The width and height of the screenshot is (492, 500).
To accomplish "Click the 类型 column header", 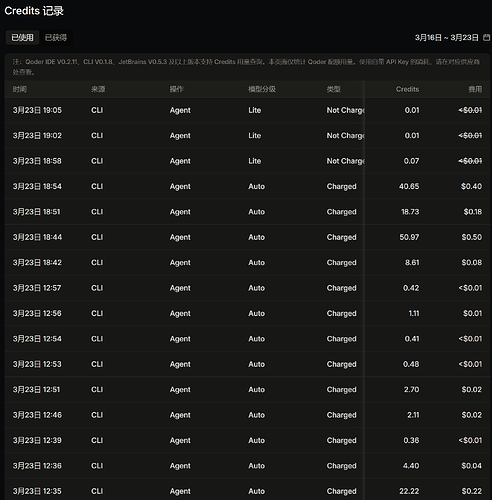I will tap(333, 89).
